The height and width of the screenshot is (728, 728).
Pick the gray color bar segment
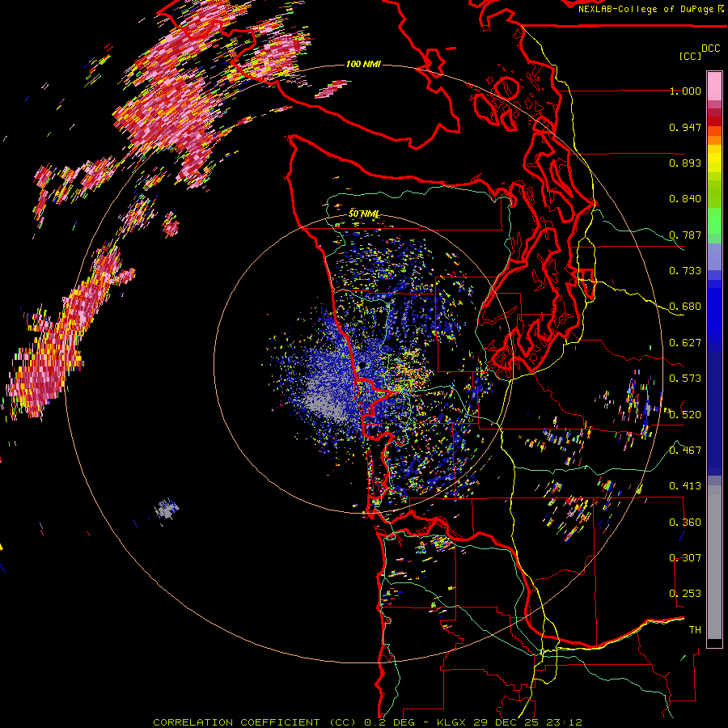714,562
